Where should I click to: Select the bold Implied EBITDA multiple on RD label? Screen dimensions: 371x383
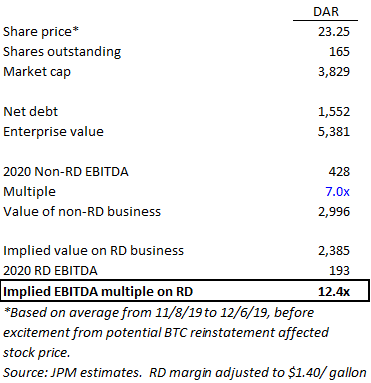(x=98, y=292)
